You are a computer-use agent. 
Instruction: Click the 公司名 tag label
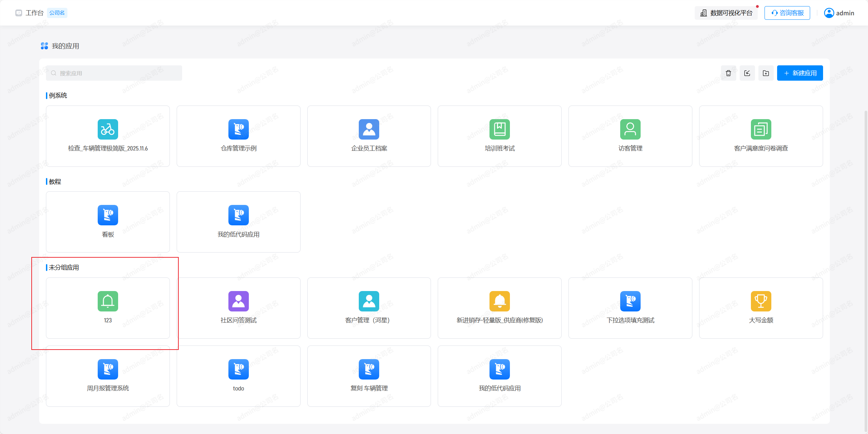pos(57,13)
